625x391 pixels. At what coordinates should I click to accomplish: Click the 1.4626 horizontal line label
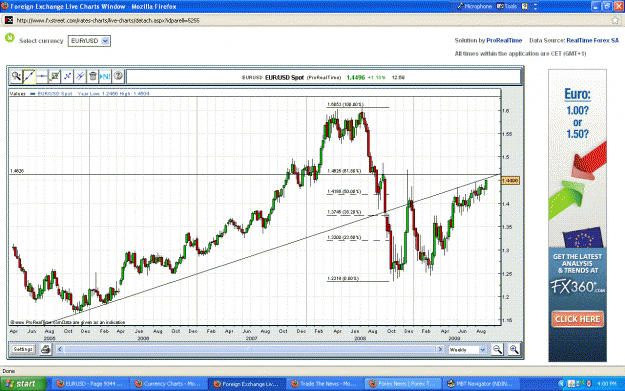click(17, 171)
